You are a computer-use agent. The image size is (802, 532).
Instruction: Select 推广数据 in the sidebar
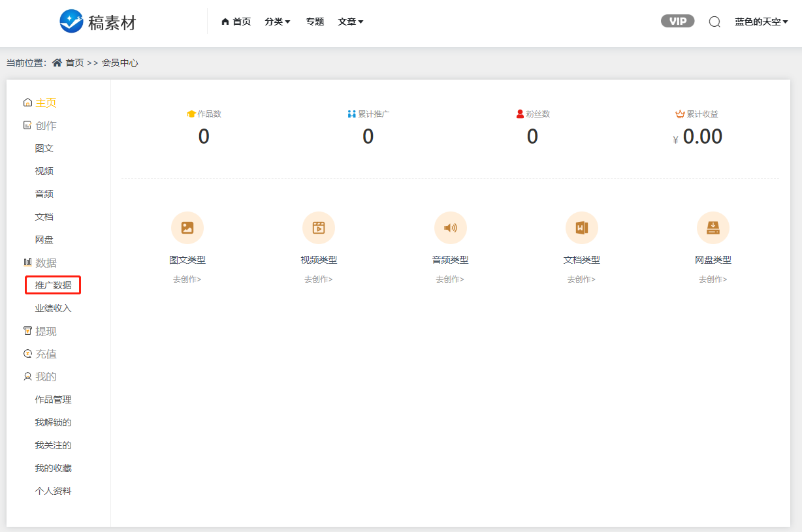click(x=53, y=285)
